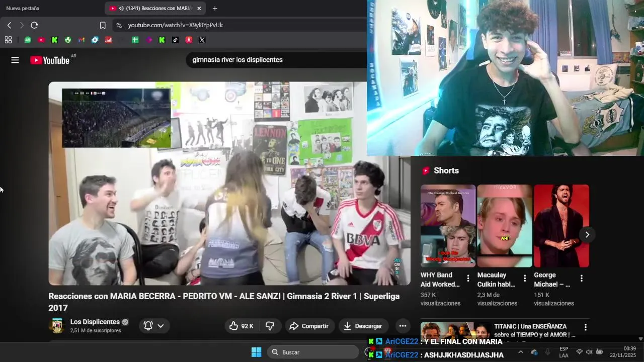Open the YouTube hamburger guide menu

point(15,60)
